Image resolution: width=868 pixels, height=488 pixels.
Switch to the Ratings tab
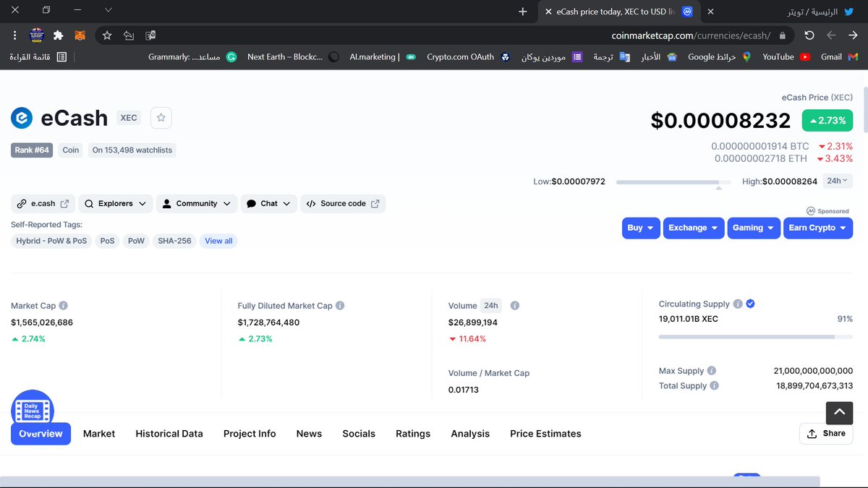413,434
